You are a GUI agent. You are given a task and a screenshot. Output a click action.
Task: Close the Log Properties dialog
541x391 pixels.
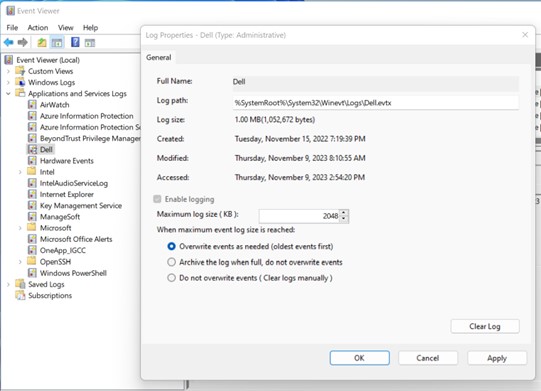click(x=525, y=35)
